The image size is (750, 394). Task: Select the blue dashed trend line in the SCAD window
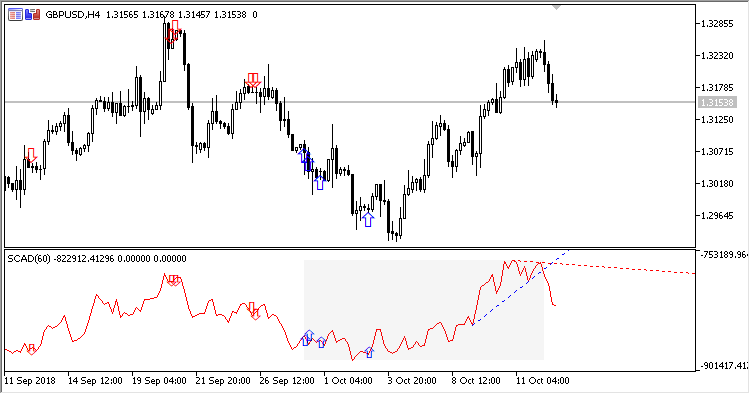520,287
